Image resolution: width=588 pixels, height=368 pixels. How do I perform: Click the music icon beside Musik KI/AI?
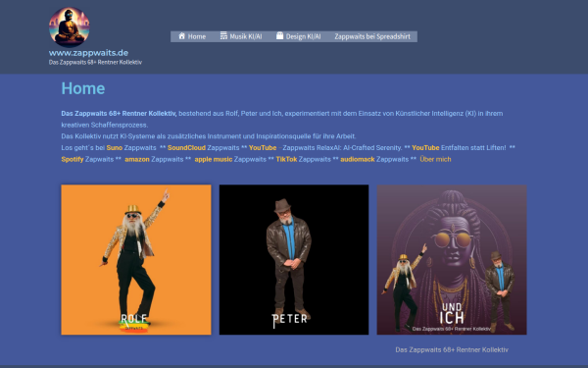point(223,36)
